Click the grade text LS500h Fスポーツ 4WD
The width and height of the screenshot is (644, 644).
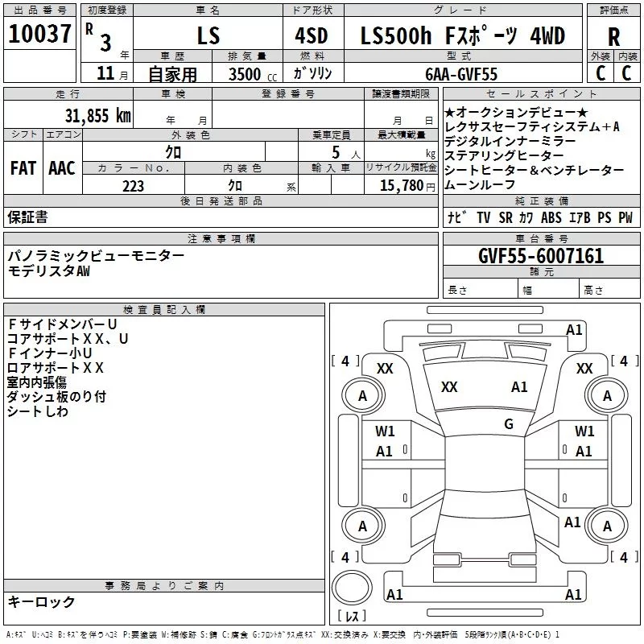click(462, 35)
